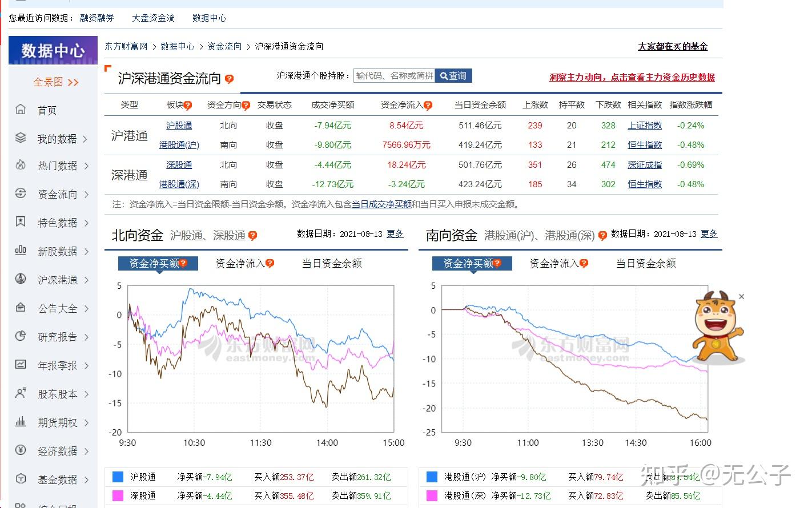Open 大家都在买的基金 link

(x=673, y=46)
